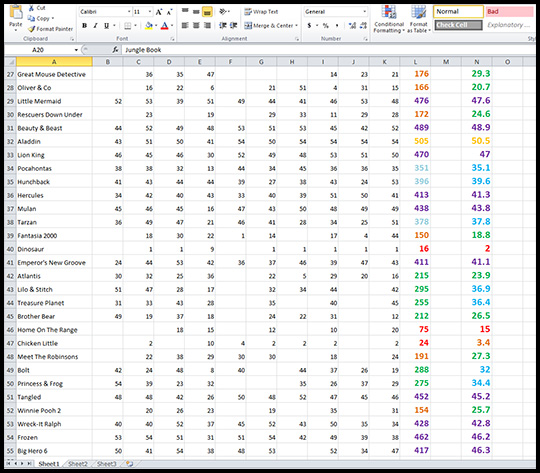Toggle highlighted Bottom Align button

(x=207, y=11)
